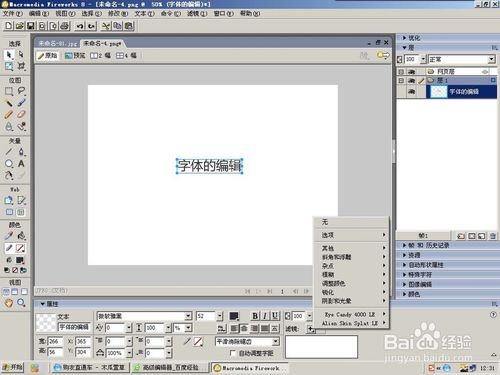Screen dimensions: 500x375
Task: Open 斜角和浮雕 submenu in filter popup
Action: point(351,257)
